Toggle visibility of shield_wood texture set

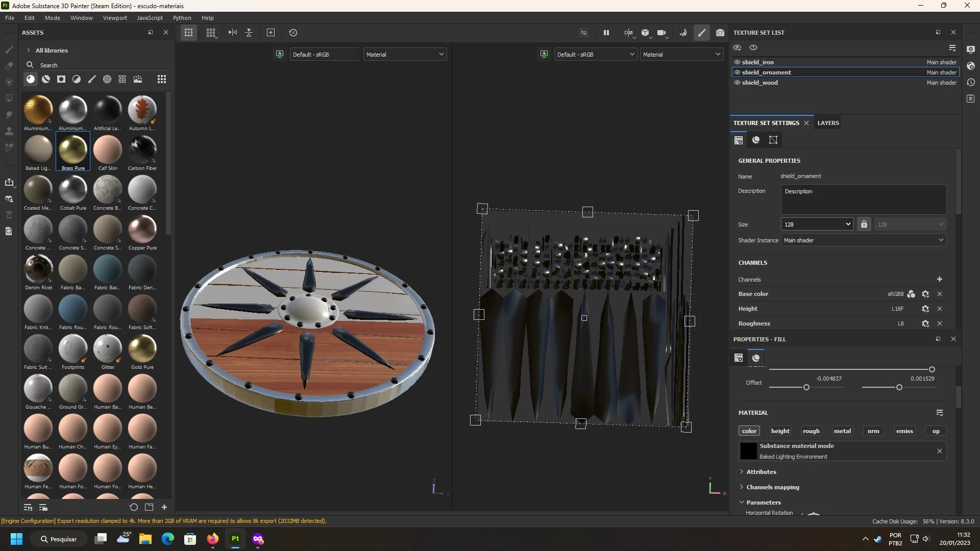pyautogui.click(x=737, y=83)
